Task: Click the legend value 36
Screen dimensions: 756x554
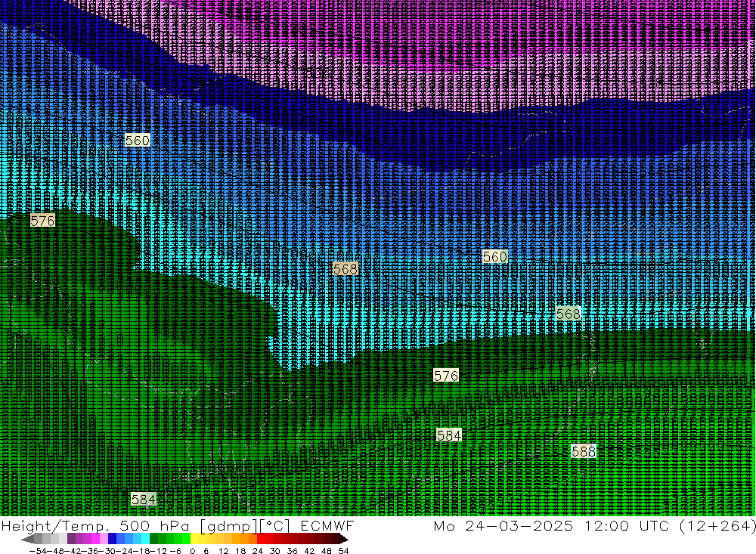Action: 292,551
